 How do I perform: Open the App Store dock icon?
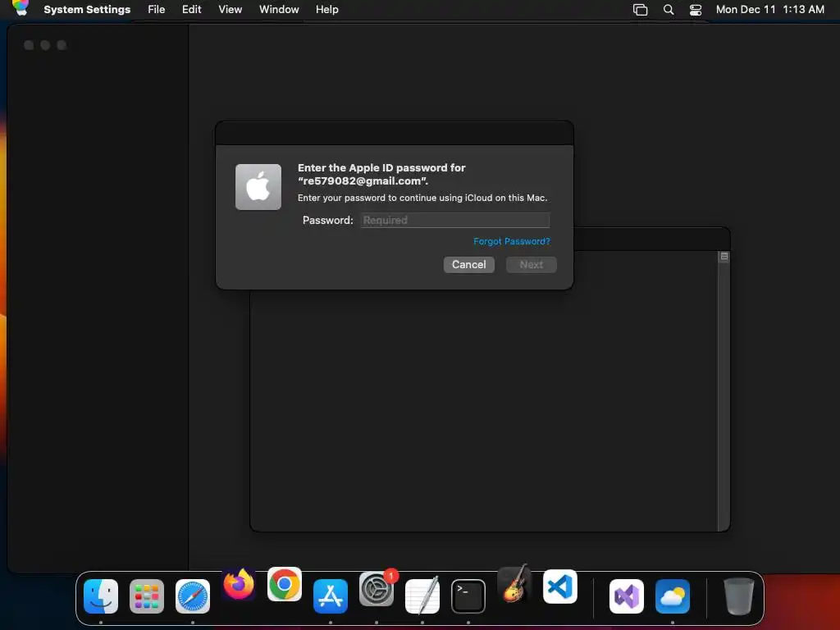[331, 596]
